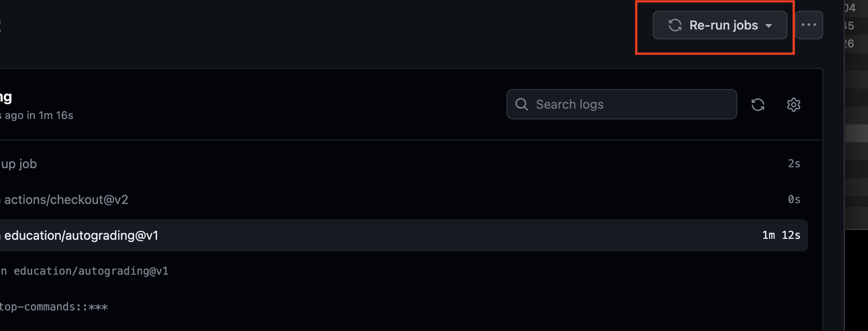Select the "top-commands::***" log line
868x331 pixels.
coord(54,307)
